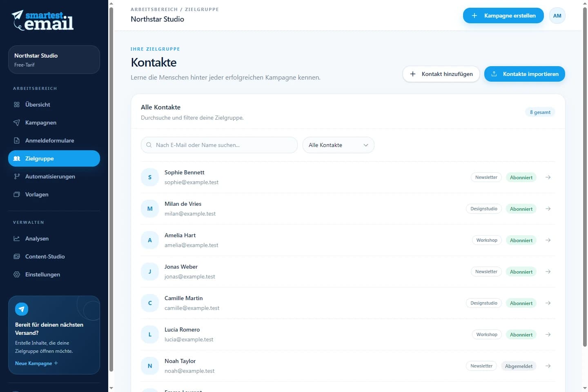Expand the Alle Kontakte filter dropdown
The height and width of the screenshot is (392, 588).
coord(338,145)
